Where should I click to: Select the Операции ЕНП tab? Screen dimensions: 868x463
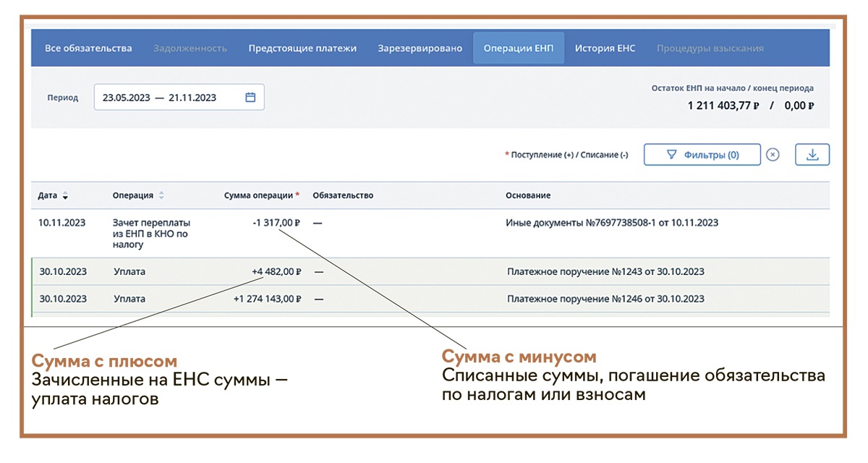click(x=518, y=48)
